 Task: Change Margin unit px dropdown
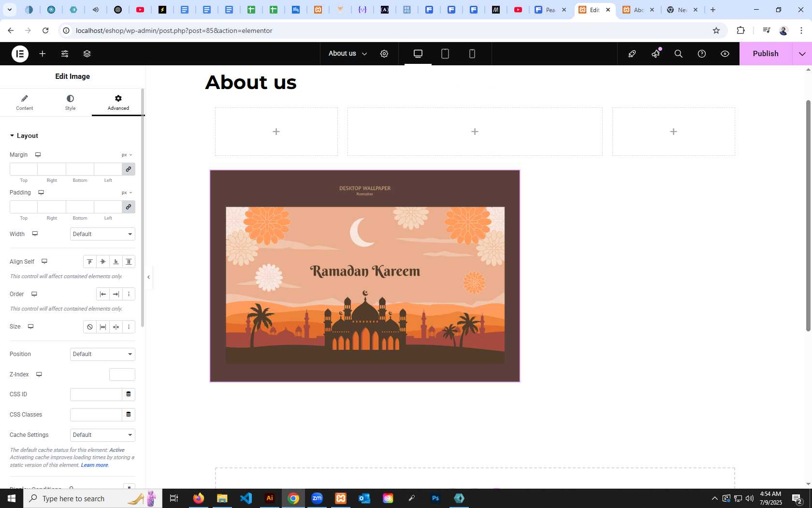[127, 155]
